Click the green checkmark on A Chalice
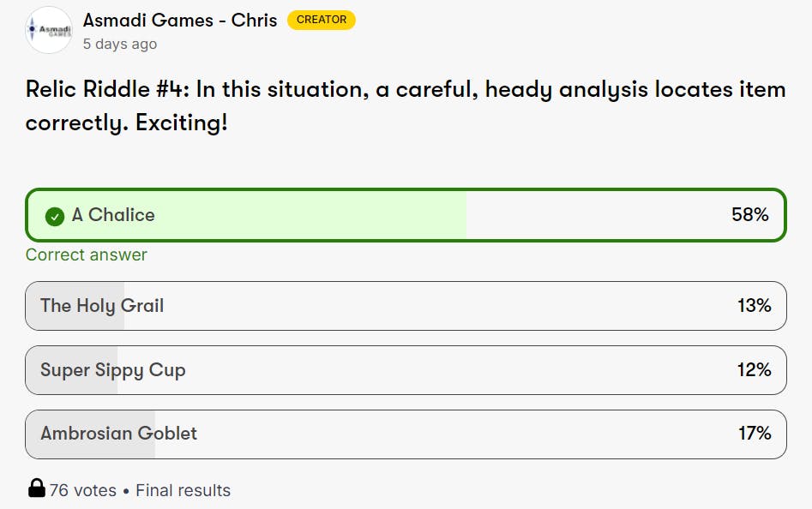 click(x=55, y=217)
